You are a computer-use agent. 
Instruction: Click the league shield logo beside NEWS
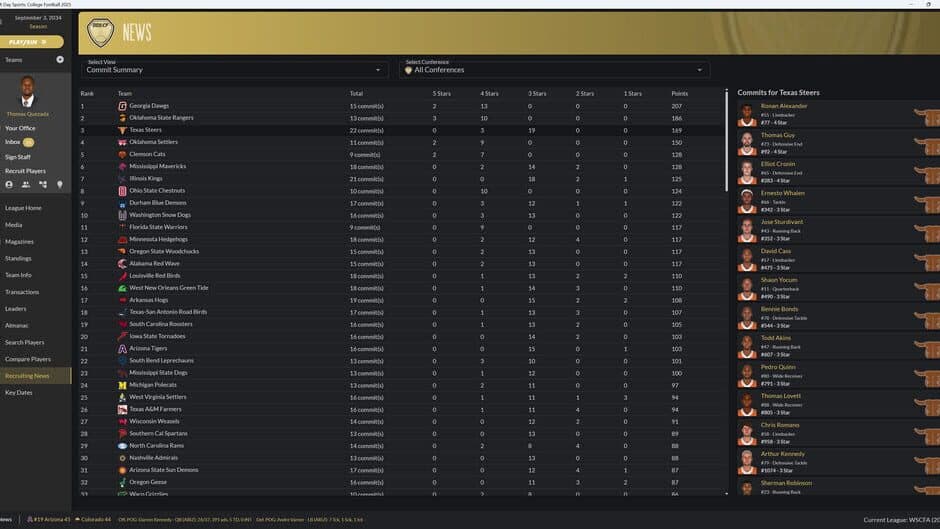100,33
